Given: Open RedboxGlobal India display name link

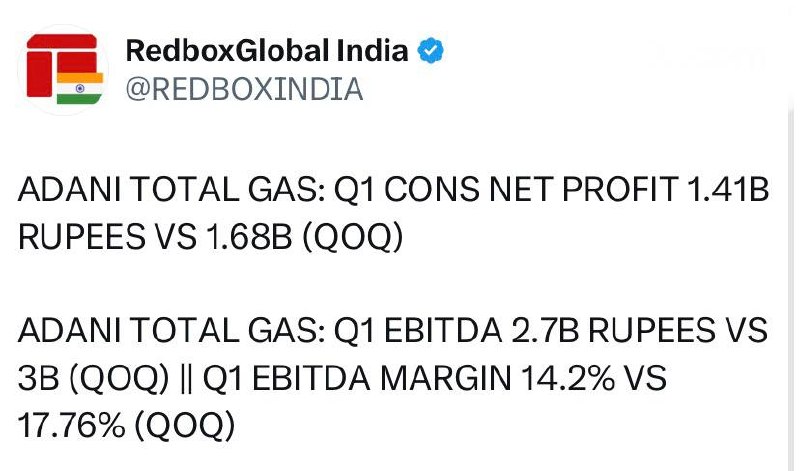Looking at the screenshot, I should (x=267, y=51).
